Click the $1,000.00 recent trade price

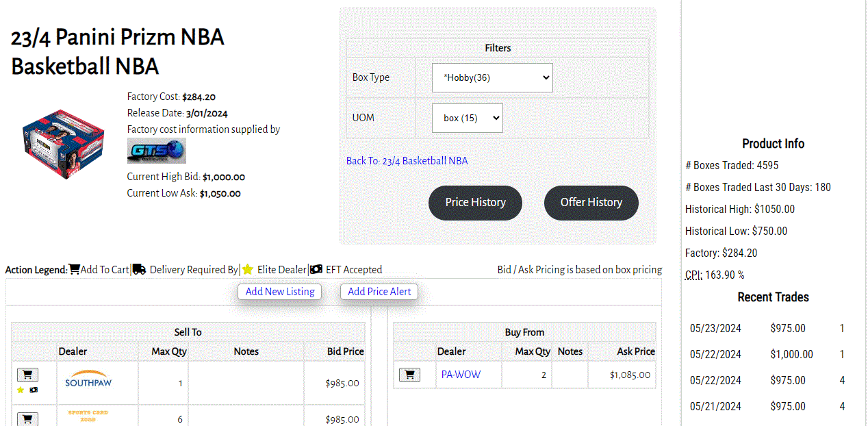click(x=791, y=354)
